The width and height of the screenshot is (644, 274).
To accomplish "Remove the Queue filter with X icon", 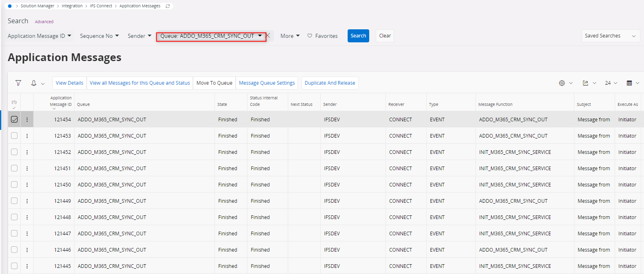I will coord(268,36).
